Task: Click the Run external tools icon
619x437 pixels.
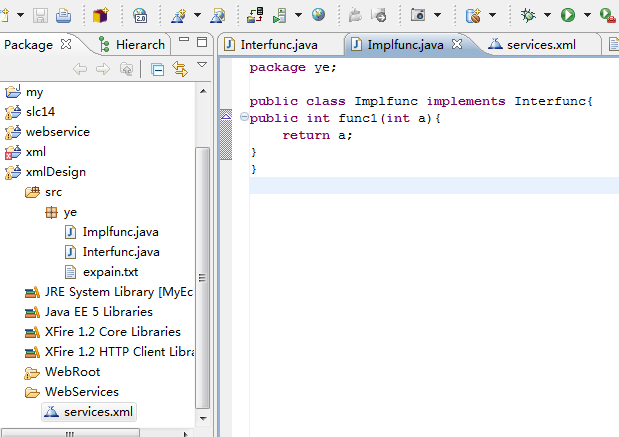Action: click(x=608, y=15)
